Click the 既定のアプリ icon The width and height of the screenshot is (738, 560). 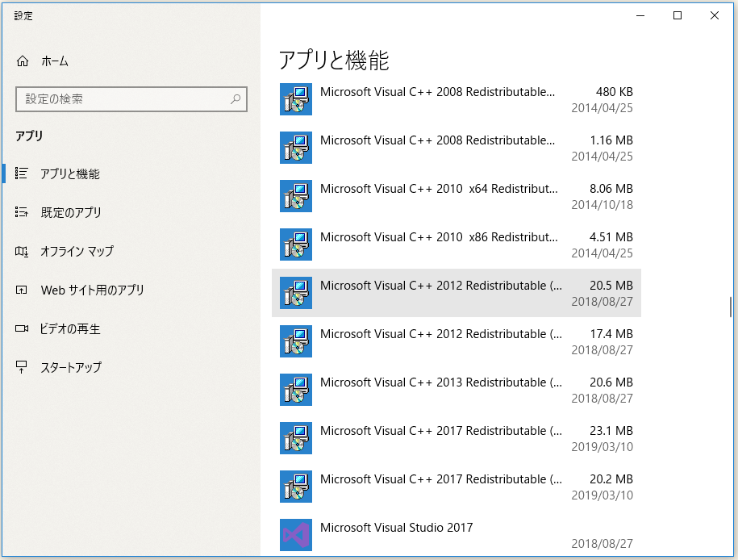coord(21,212)
